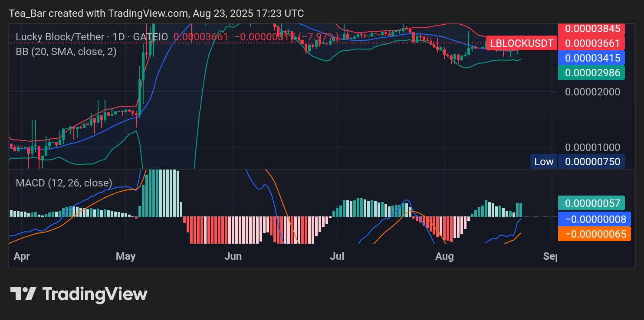The width and height of the screenshot is (644, 320).
Task: Click the green MACD histogram value 0.00000057
Action: click(592, 203)
